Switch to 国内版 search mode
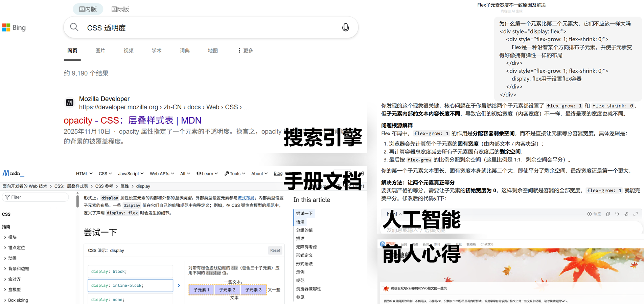The image size is (644, 304). coord(88,9)
